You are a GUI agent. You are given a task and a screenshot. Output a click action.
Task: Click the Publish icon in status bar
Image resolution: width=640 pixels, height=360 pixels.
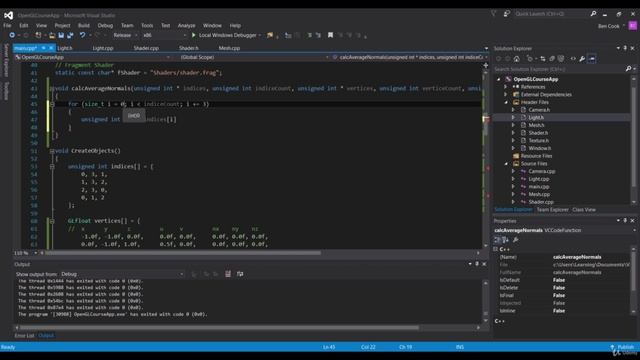(x=613, y=347)
